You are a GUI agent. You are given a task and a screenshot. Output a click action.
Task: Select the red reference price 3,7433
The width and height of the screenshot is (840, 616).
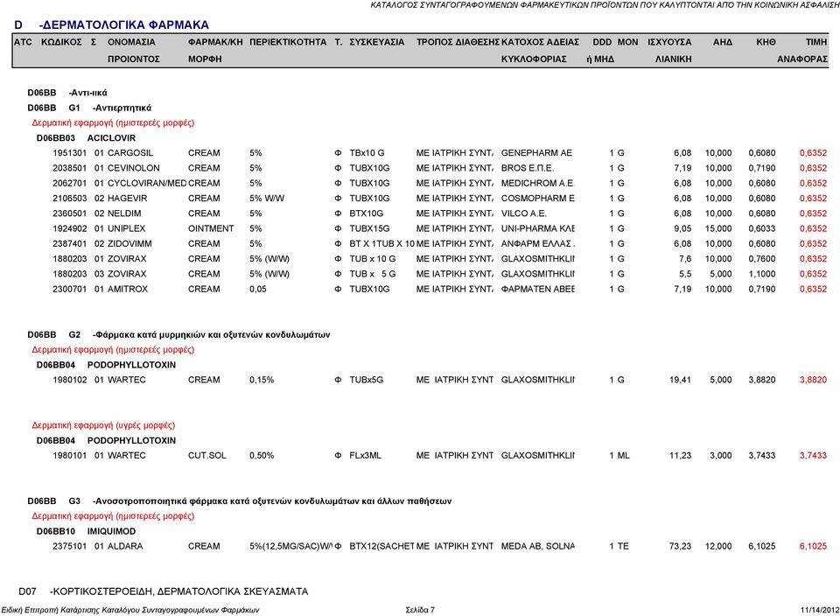813,455
